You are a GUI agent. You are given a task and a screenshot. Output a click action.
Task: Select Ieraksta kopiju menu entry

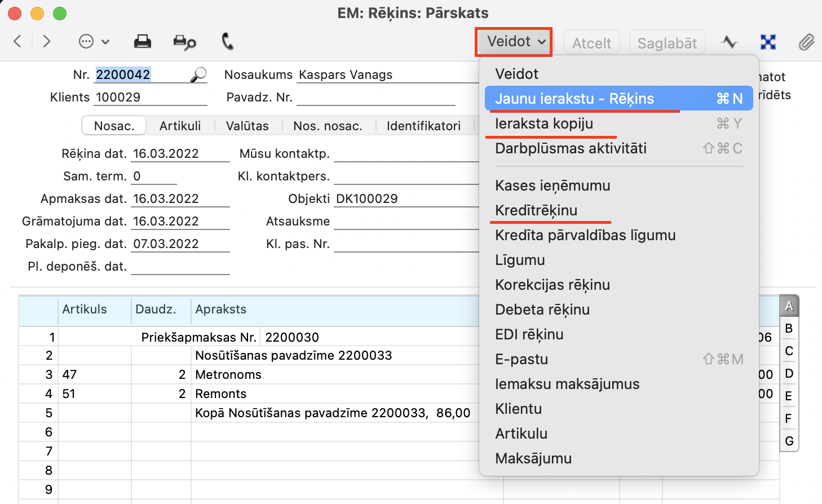coord(544,123)
